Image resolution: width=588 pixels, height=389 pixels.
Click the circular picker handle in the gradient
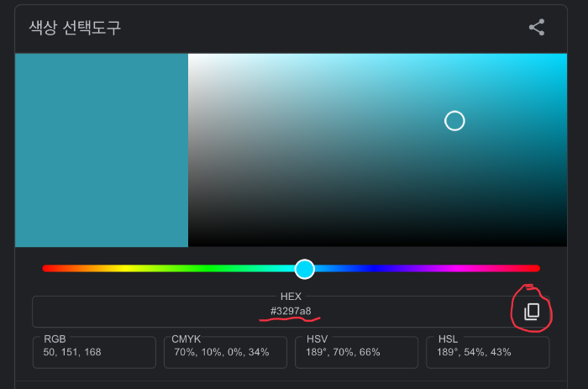[x=454, y=121]
